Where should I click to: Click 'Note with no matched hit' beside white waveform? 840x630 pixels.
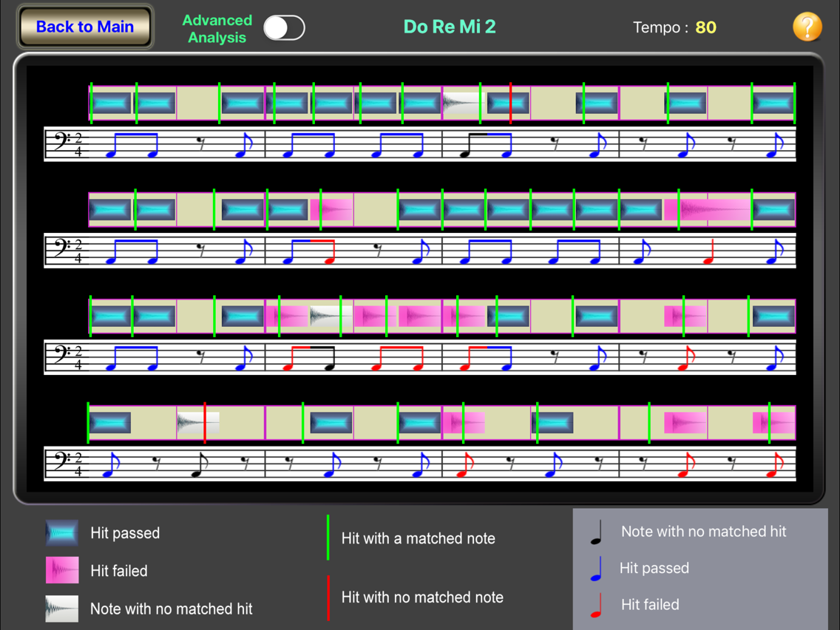point(172,609)
